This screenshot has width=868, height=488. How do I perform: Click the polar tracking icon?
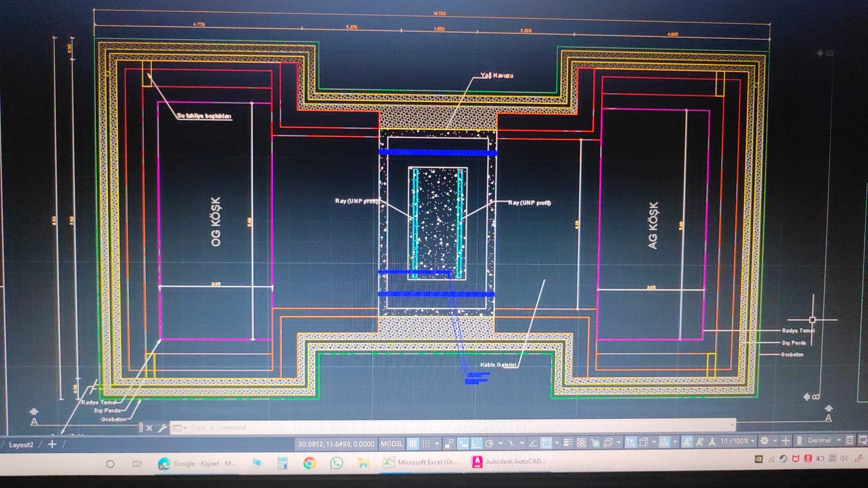click(x=489, y=443)
